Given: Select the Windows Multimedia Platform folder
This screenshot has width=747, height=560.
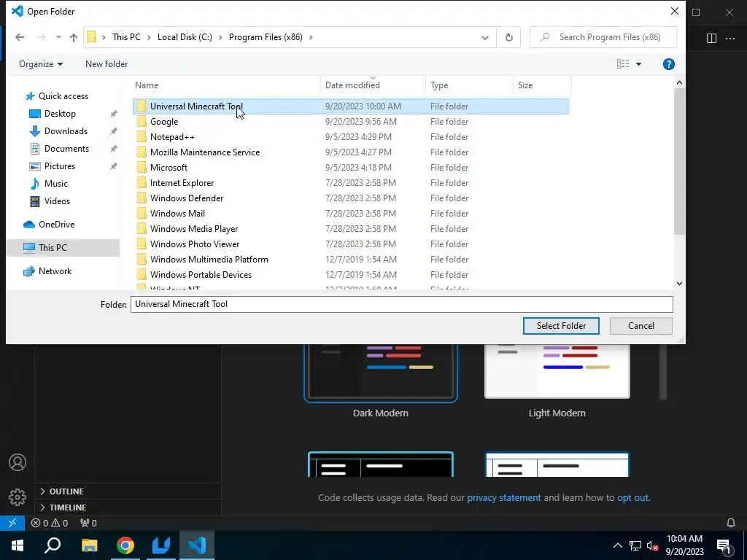Looking at the screenshot, I should (x=351, y=259).
